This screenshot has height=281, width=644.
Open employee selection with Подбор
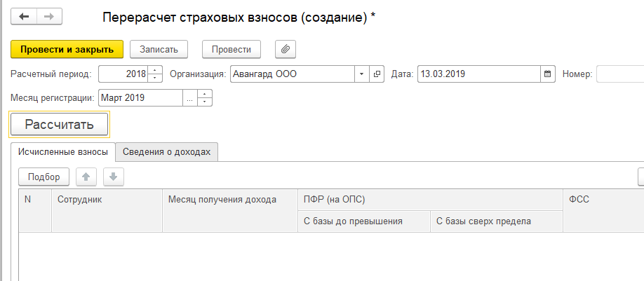[x=43, y=177]
